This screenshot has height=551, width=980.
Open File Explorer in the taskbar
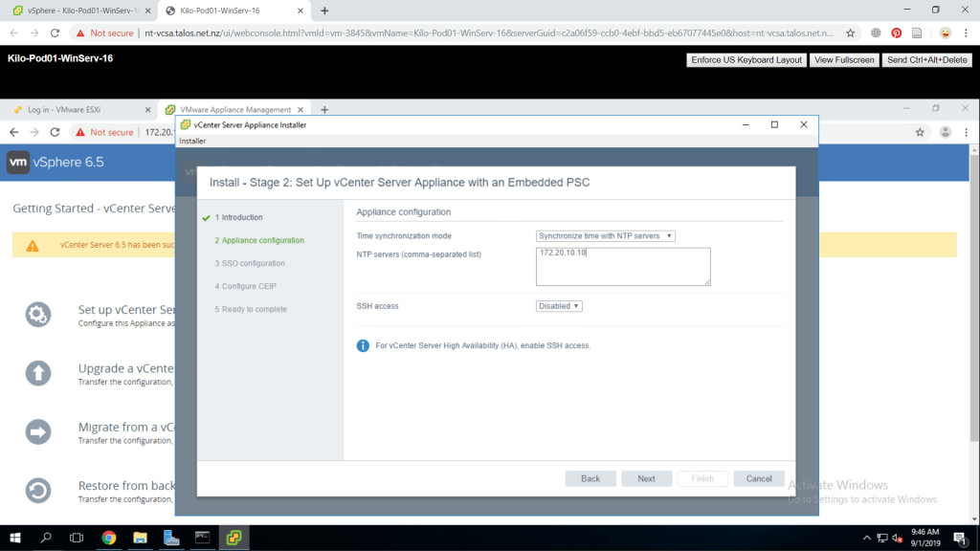(x=140, y=538)
